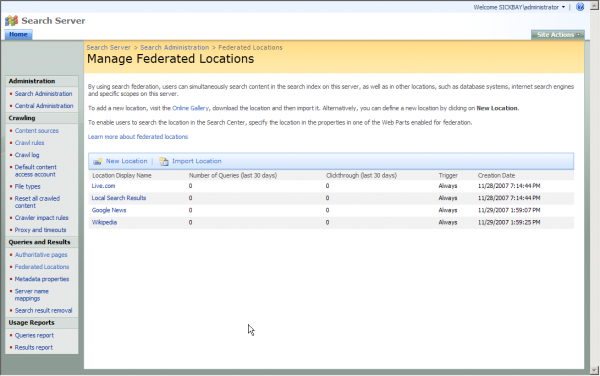Viewport: 600px width, 376px height.
Task: Open the Google News location
Action: click(109, 210)
